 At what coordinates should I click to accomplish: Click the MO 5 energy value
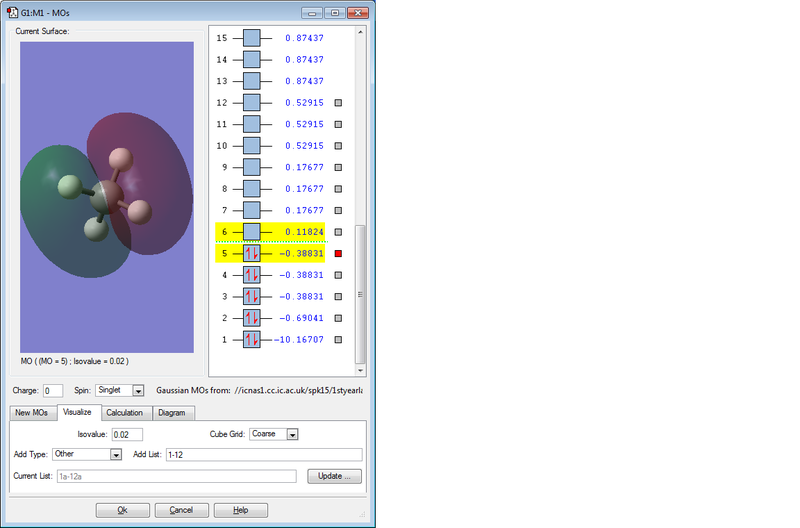pos(301,254)
